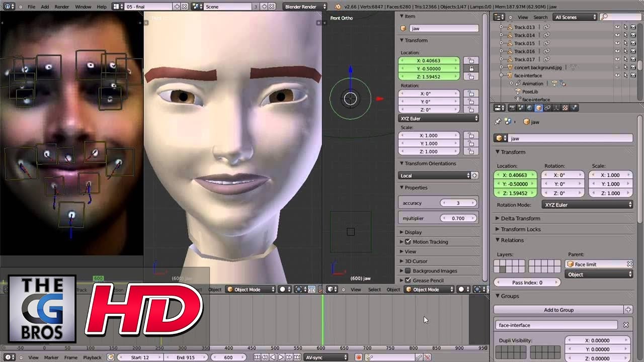The height and width of the screenshot is (362, 644).
Task: Click the Track.013 constraint link icon
Action: coord(546,27)
